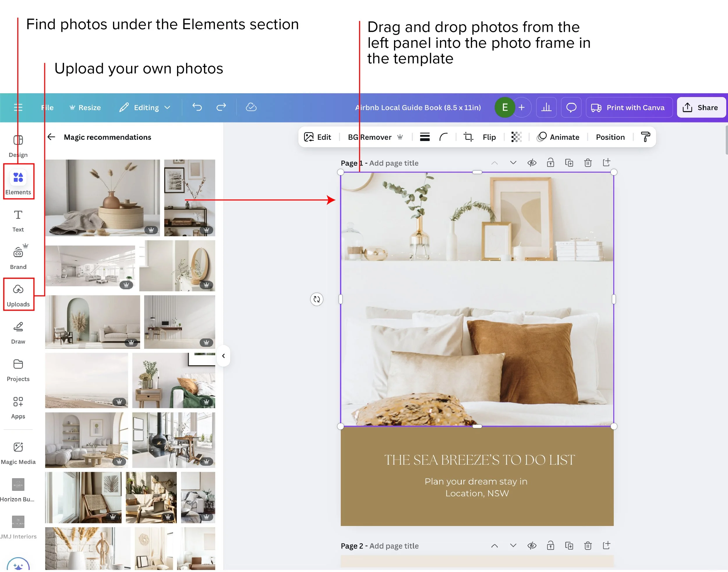Click the Print with Canva button
728x572 pixels.
click(x=629, y=108)
